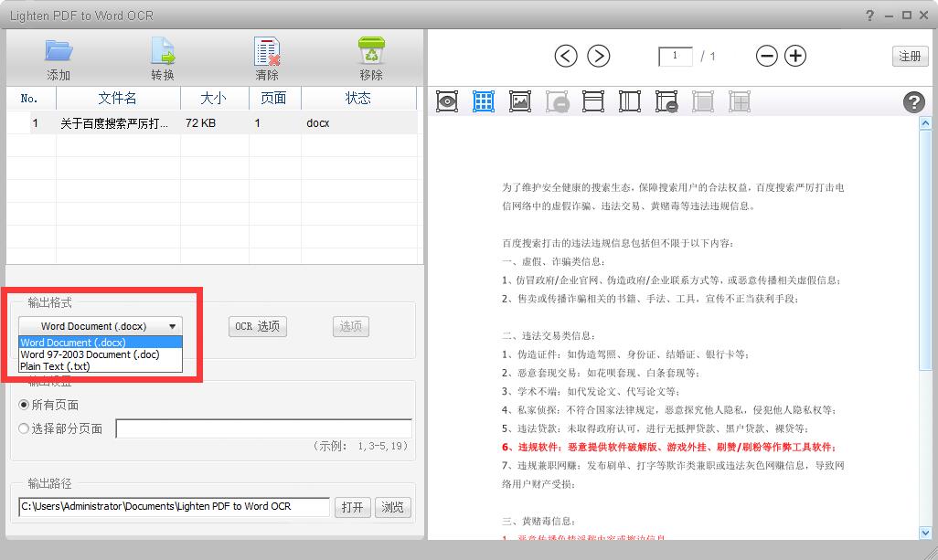Toggle the eye preview-areas icon
938x560 pixels.
click(447, 101)
